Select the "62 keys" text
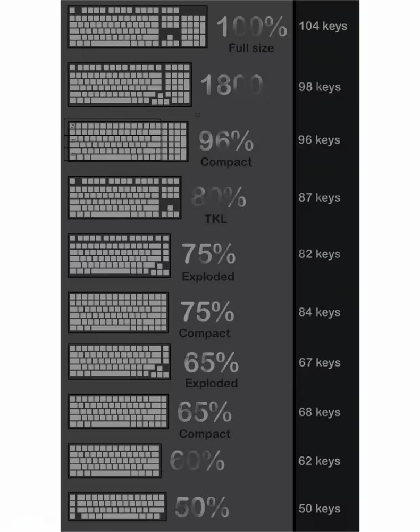 tap(320, 461)
